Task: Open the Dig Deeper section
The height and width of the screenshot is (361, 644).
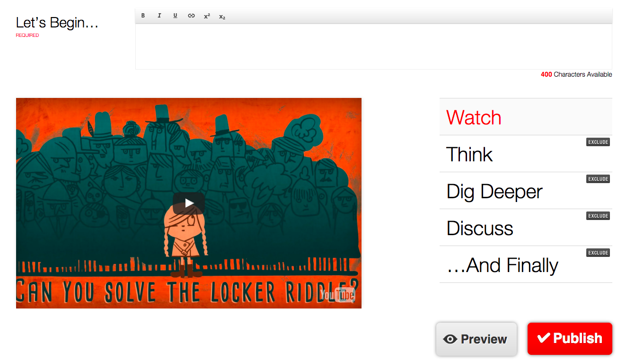Action: point(526,191)
